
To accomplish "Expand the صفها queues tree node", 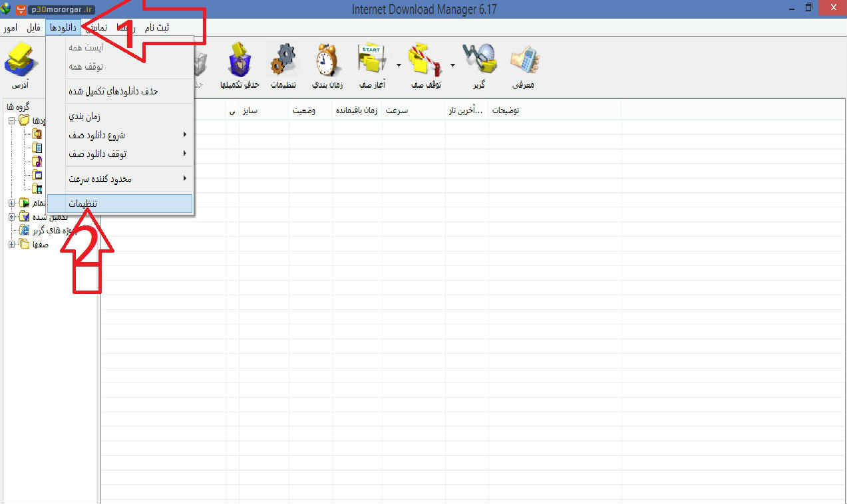I will coord(12,244).
